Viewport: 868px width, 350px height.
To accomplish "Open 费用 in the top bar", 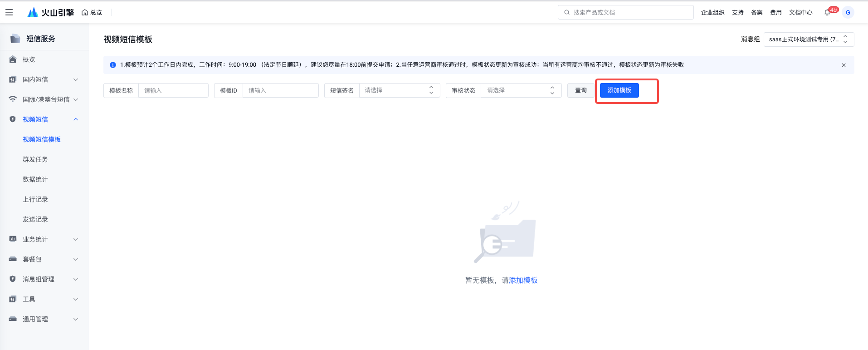I will (776, 12).
